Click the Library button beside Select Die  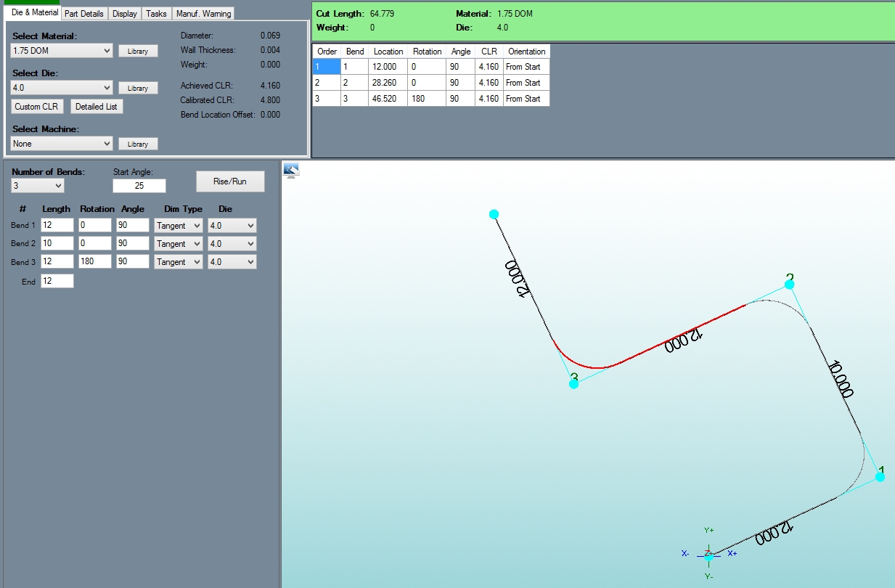click(138, 88)
